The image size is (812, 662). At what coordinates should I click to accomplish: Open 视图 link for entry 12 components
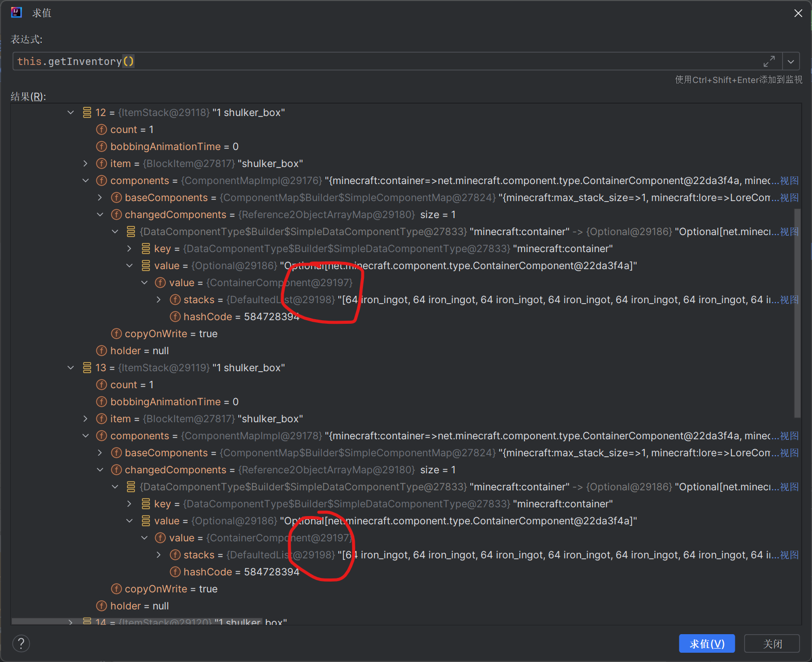click(x=789, y=180)
